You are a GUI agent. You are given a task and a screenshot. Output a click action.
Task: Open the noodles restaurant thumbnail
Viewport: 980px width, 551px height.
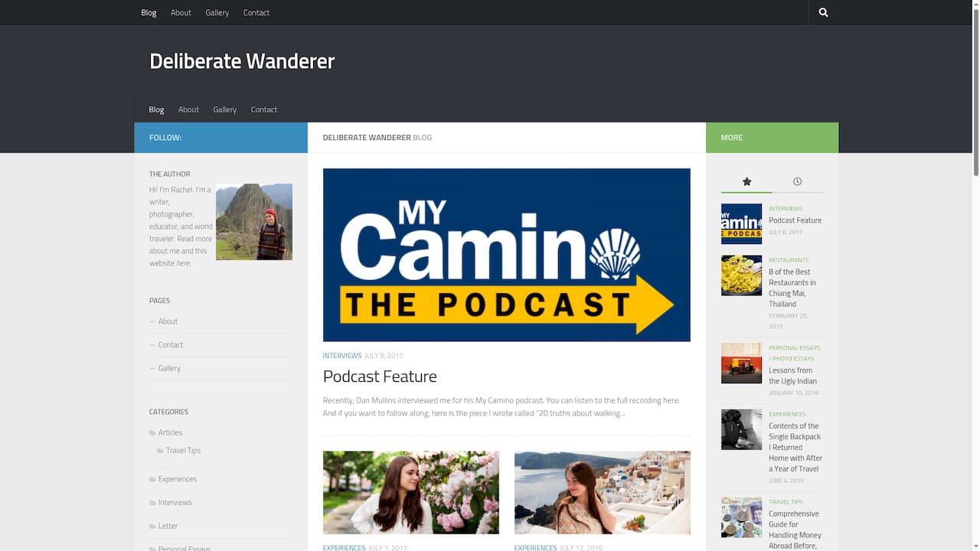click(741, 275)
